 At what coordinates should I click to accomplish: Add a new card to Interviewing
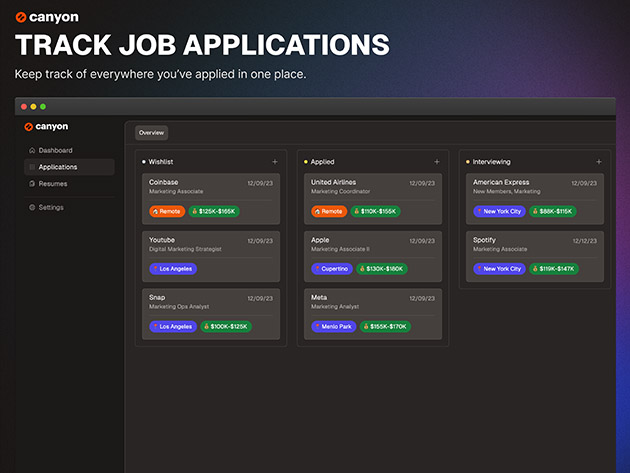(x=599, y=161)
